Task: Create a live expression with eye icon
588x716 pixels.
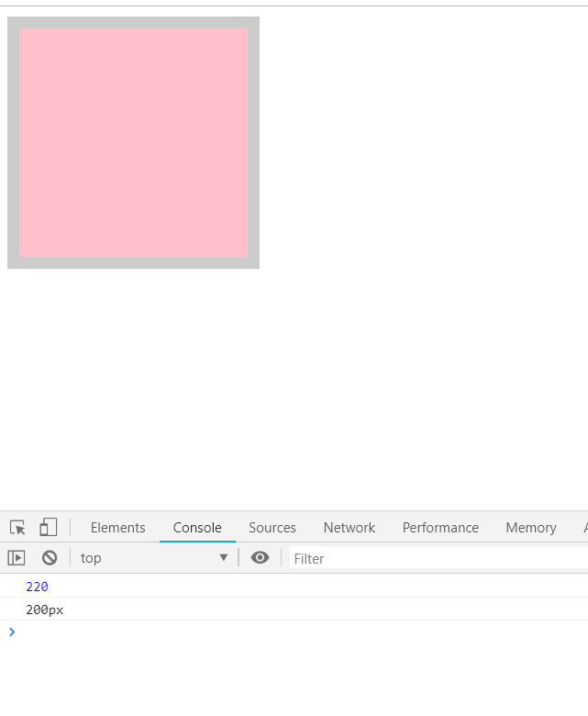Action: [x=260, y=557]
